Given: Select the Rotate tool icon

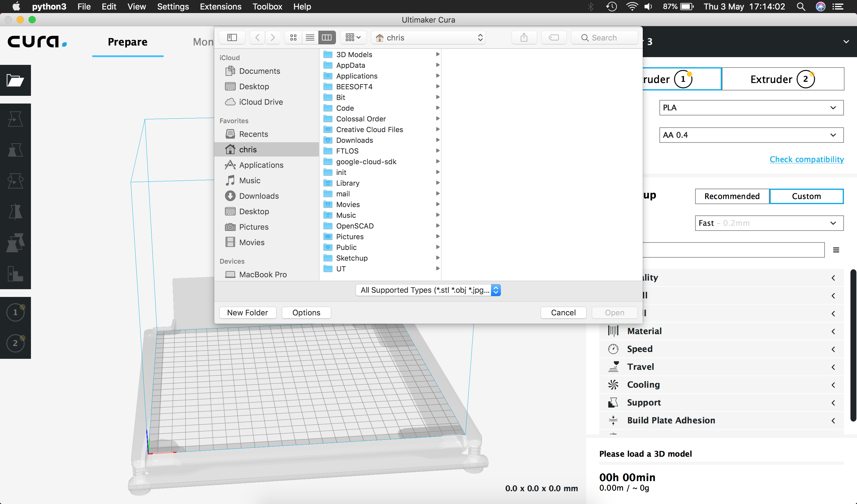Looking at the screenshot, I should [x=15, y=181].
